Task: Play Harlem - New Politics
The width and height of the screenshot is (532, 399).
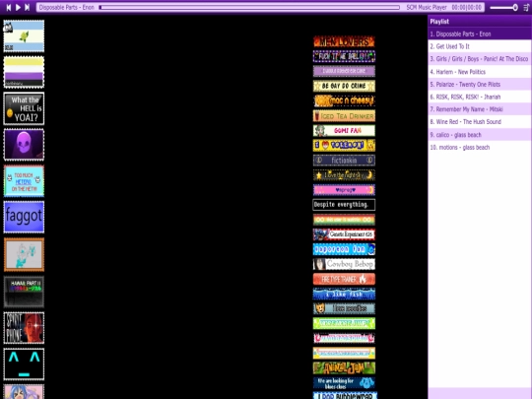Action: click(x=480, y=72)
